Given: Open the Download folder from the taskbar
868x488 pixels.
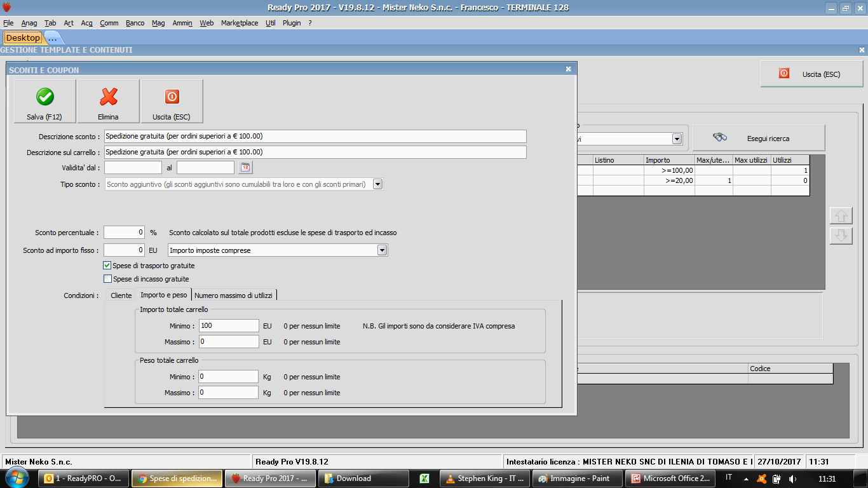Looking at the screenshot, I should click(363, 478).
